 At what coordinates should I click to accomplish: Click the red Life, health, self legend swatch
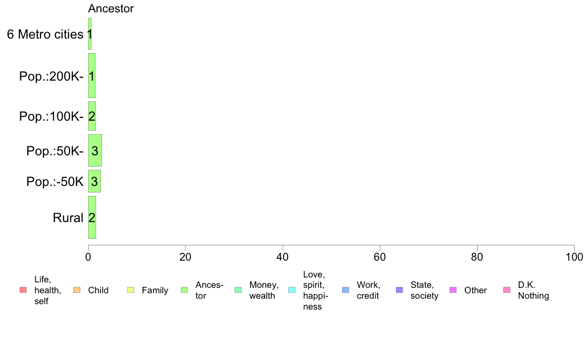[23, 290]
